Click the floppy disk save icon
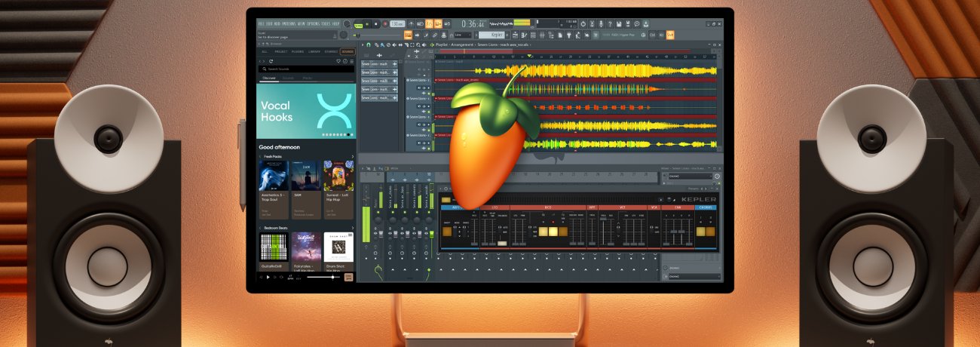The height and width of the screenshot is (347, 980). (619, 23)
